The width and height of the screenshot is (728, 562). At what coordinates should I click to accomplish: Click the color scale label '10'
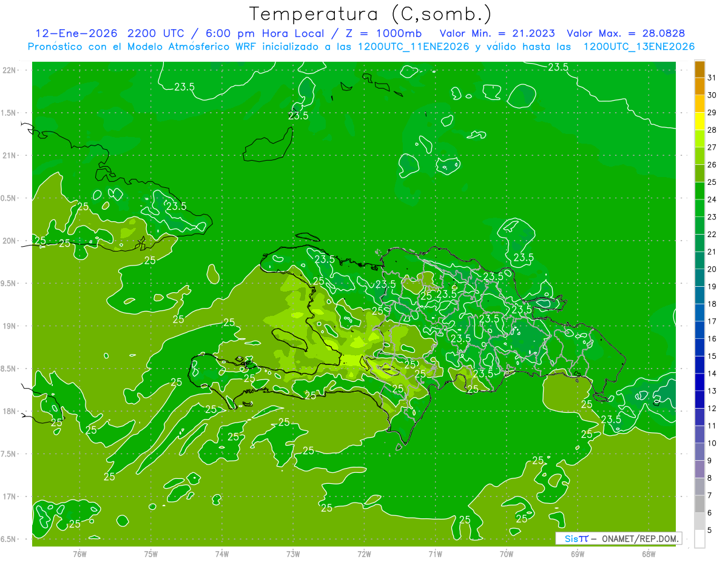click(712, 443)
